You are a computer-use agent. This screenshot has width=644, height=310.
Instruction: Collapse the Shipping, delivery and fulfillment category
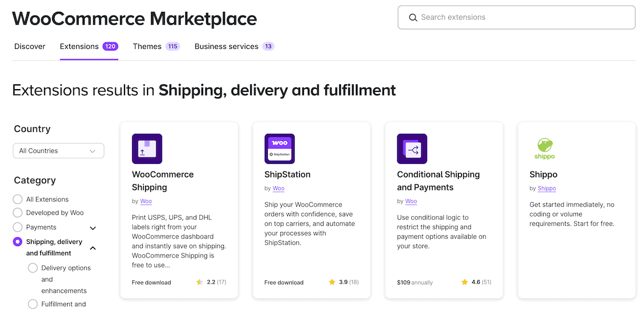point(92,248)
